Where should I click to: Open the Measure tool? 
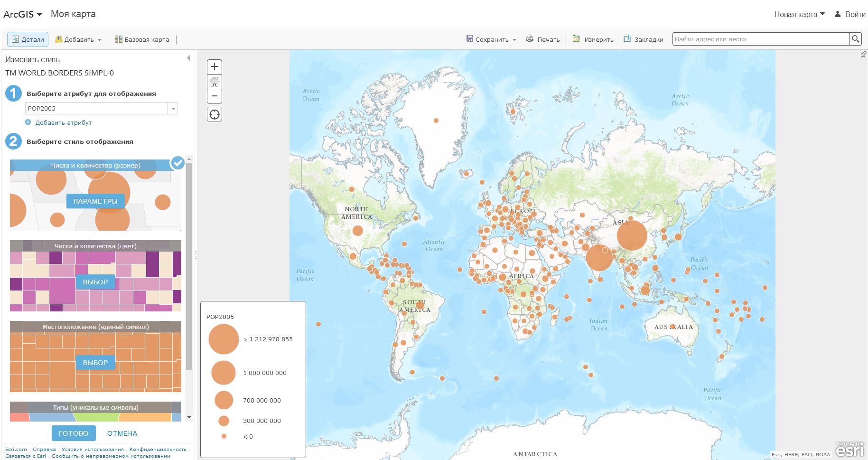pos(593,39)
